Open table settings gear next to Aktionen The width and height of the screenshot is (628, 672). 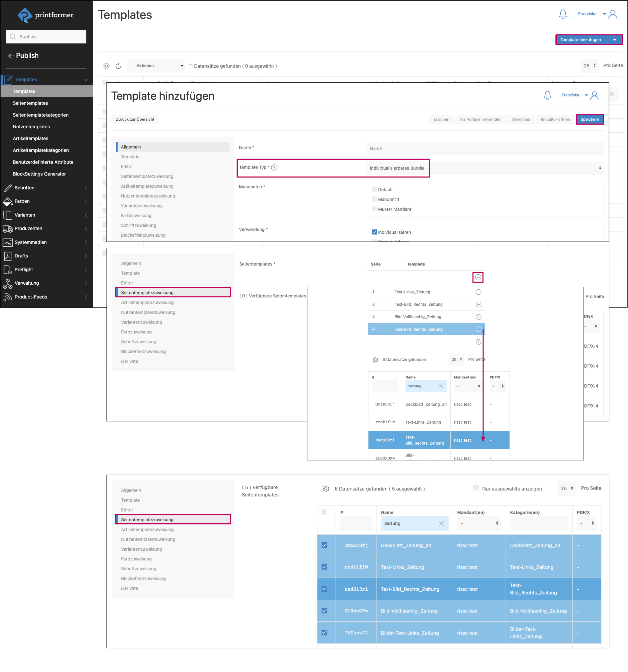(107, 66)
